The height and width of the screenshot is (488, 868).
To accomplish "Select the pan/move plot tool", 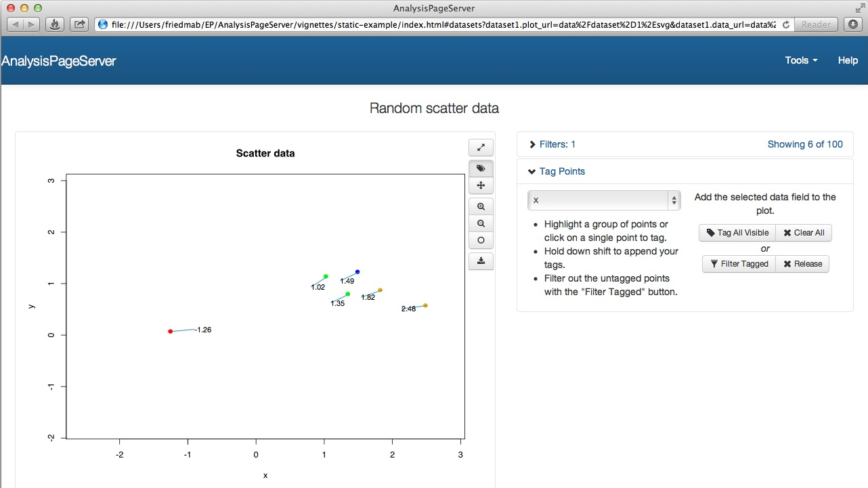I will (x=481, y=185).
